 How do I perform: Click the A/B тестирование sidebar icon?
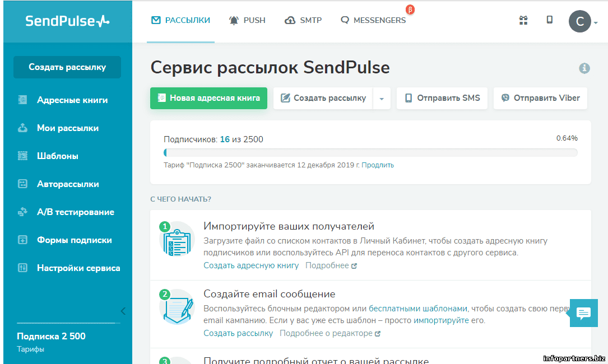22,212
